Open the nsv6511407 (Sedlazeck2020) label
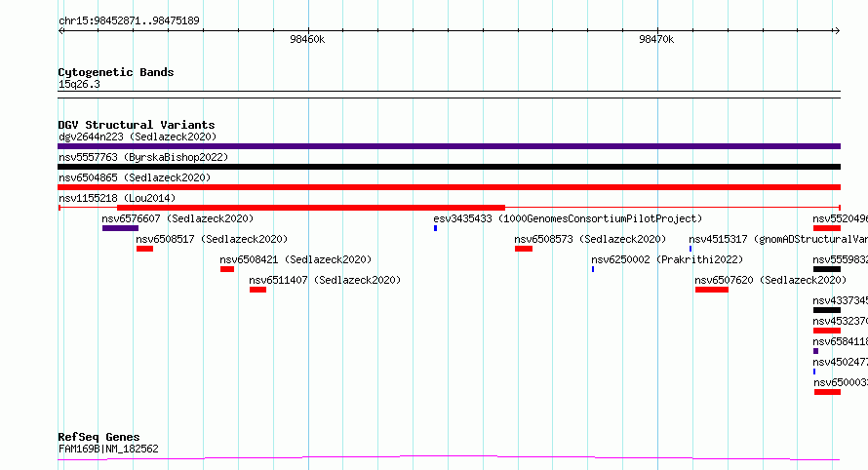 point(325,280)
